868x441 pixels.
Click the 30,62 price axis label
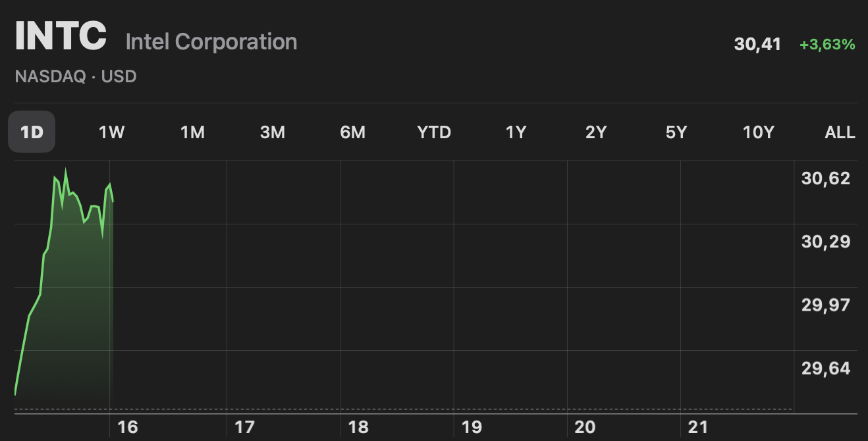(826, 178)
